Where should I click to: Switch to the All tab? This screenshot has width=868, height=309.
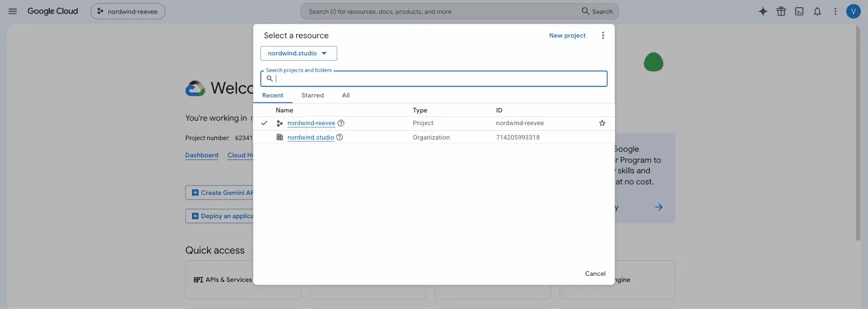tap(345, 95)
